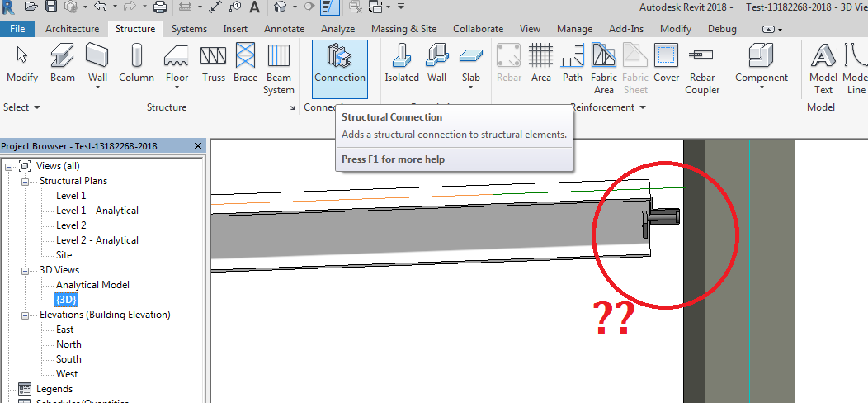Select the Beam tool
Image resolution: width=868 pixels, height=403 pixels.
pyautogui.click(x=63, y=64)
